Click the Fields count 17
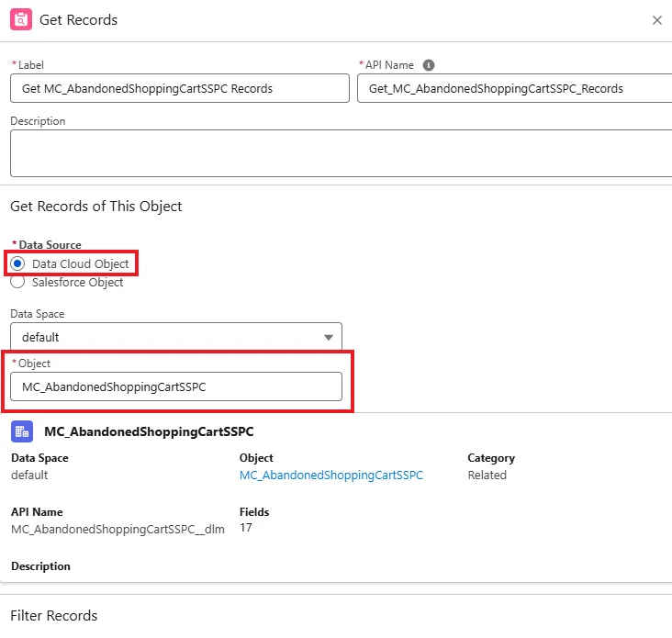 (x=245, y=528)
